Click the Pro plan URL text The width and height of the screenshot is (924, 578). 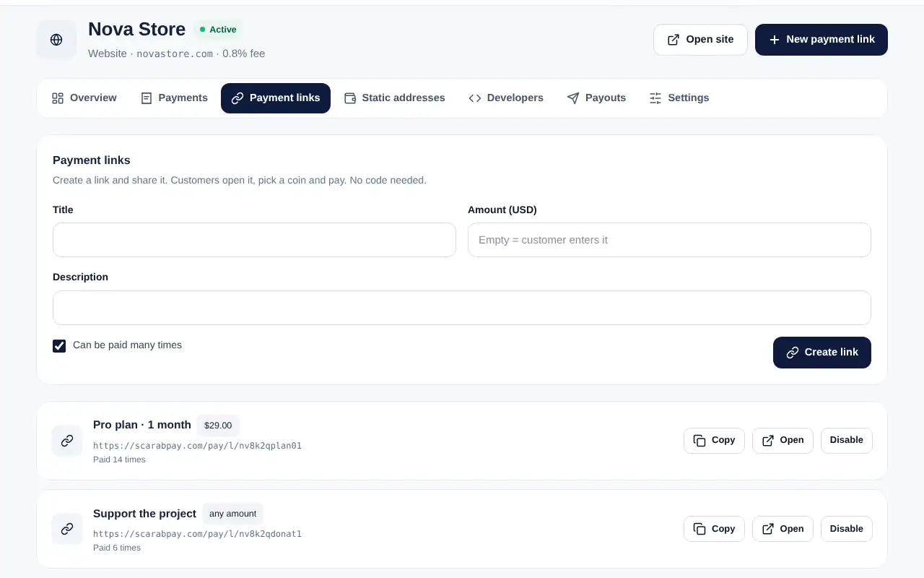[197, 446]
